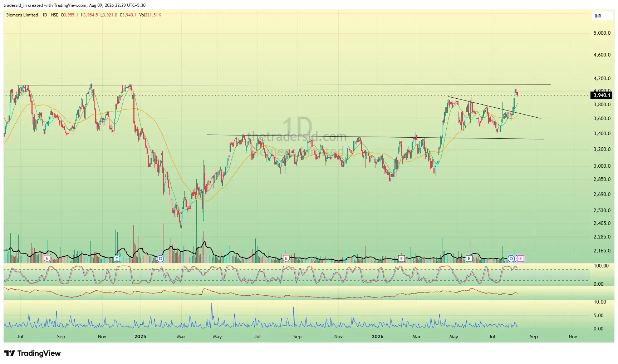Click the 3,000.0 price axis label
The image size is (618, 364).
(602, 166)
